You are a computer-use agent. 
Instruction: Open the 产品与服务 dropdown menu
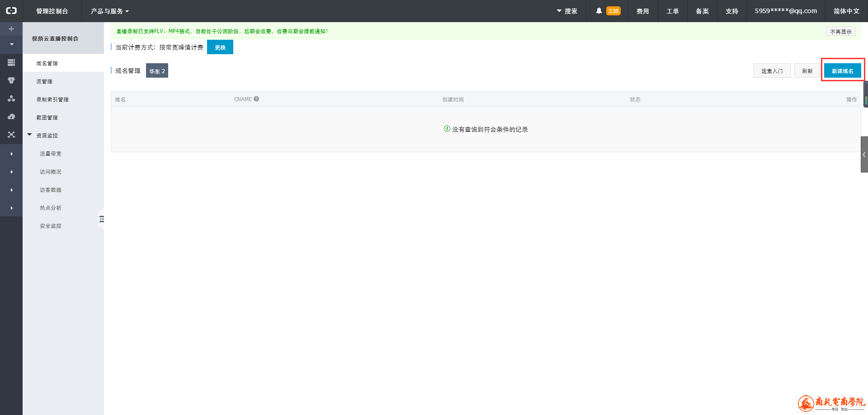[x=109, y=11]
